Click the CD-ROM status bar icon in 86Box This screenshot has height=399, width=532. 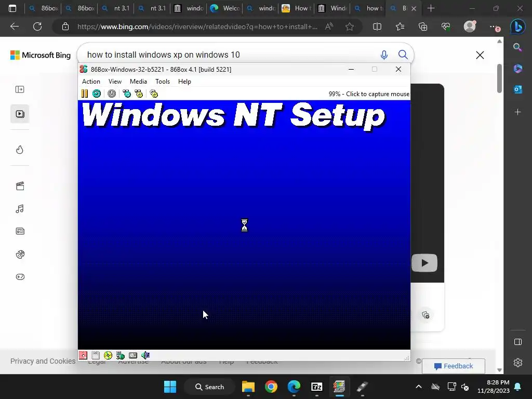click(x=108, y=355)
